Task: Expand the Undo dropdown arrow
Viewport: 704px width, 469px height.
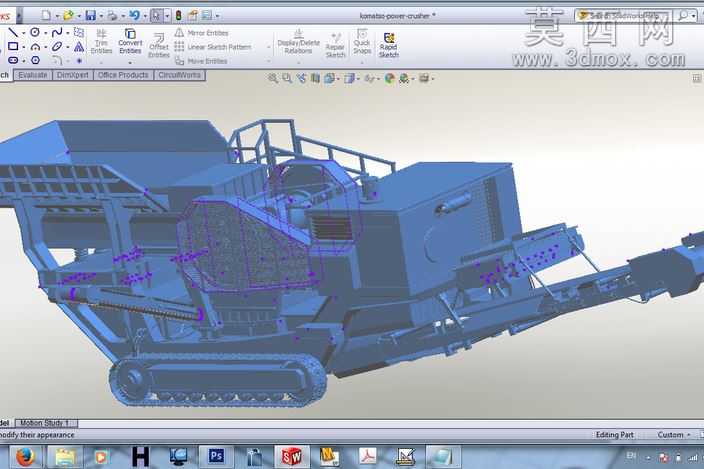Action: (x=145, y=16)
